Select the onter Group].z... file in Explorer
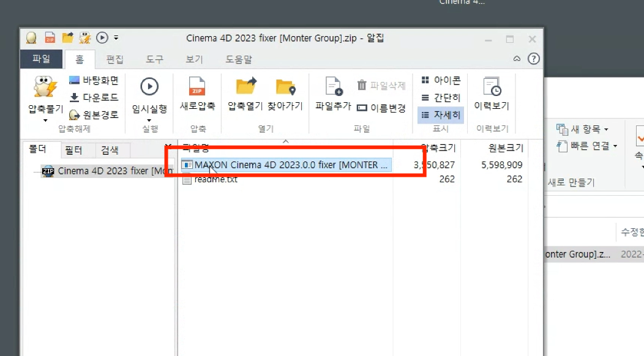 (577, 254)
